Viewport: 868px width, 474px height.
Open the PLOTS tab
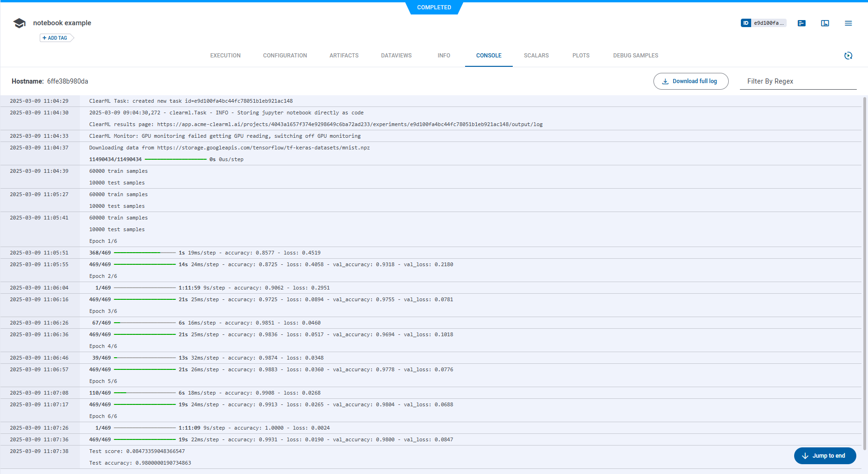tap(581, 55)
